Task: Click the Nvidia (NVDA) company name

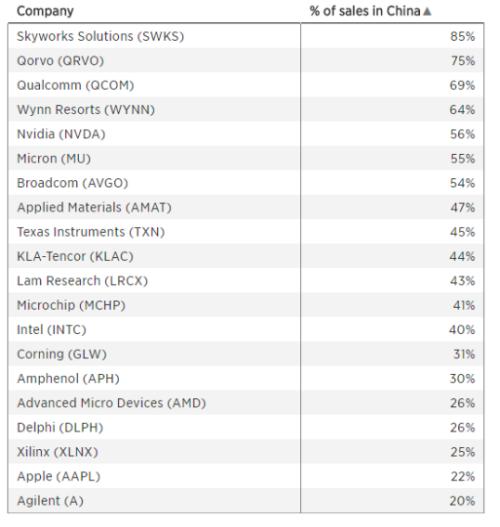Action: pos(61,134)
